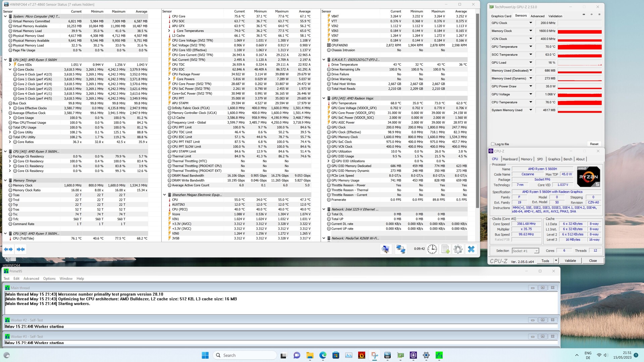Open HWiNFO remote sensor monitor search icon
Screen dimensions: 644x362
[385, 249]
